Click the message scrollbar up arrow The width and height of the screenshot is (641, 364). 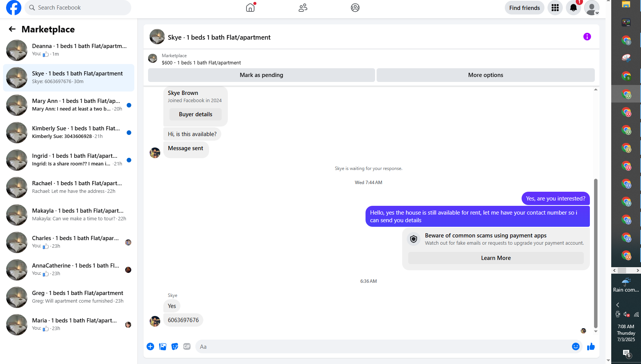596,90
